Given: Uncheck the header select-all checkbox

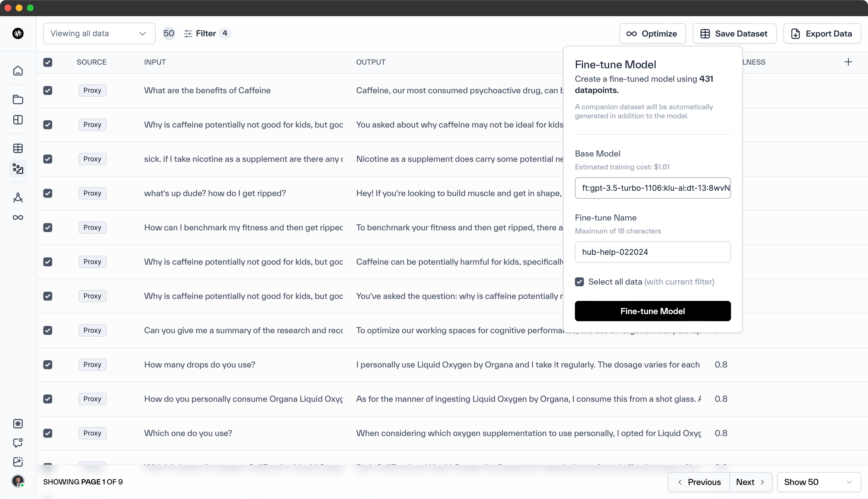Looking at the screenshot, I should tap(48, 62).
